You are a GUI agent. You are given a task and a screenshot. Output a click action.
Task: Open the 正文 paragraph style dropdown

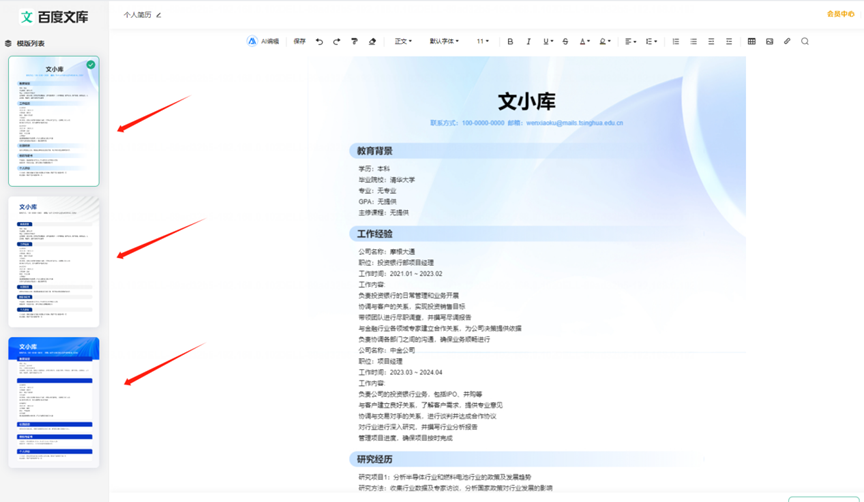coord(403,42)
